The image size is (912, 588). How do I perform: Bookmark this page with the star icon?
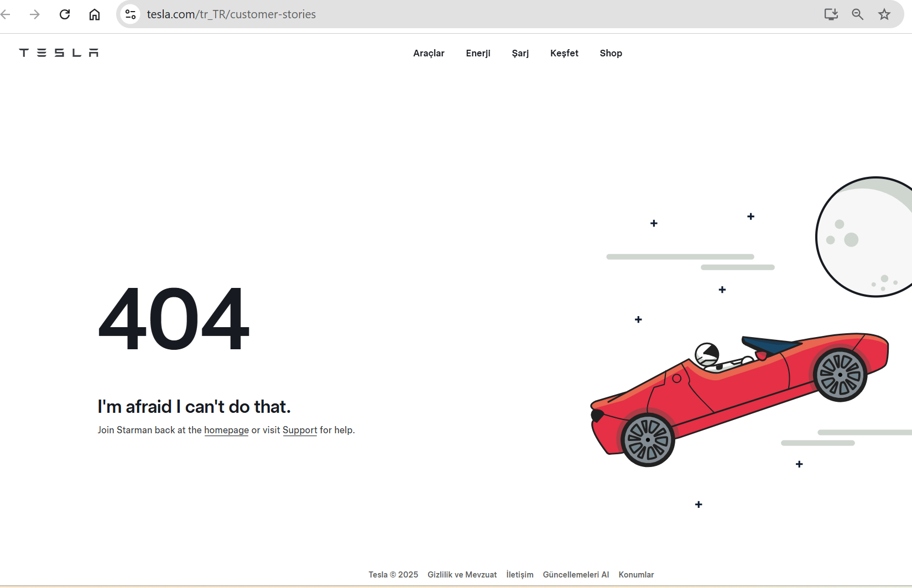[x=884, y=14]
